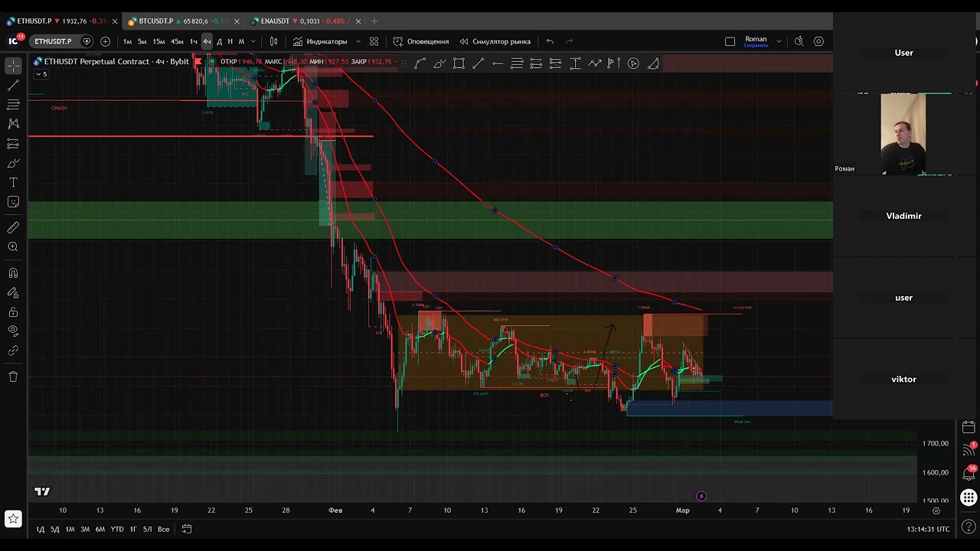Collapse the indicator legend showing 5
The image size is (980, 551).
pyautogui.click(x=41, y=74)
